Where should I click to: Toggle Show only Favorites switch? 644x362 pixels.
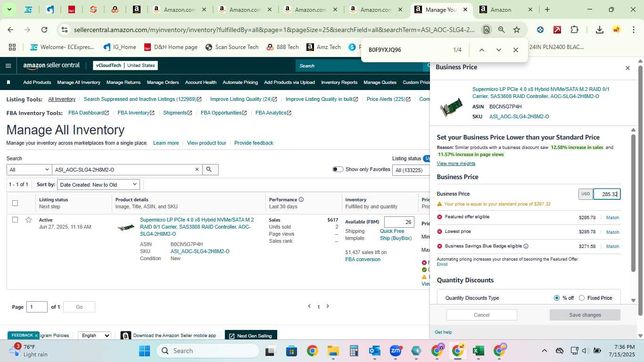(338, 169)
